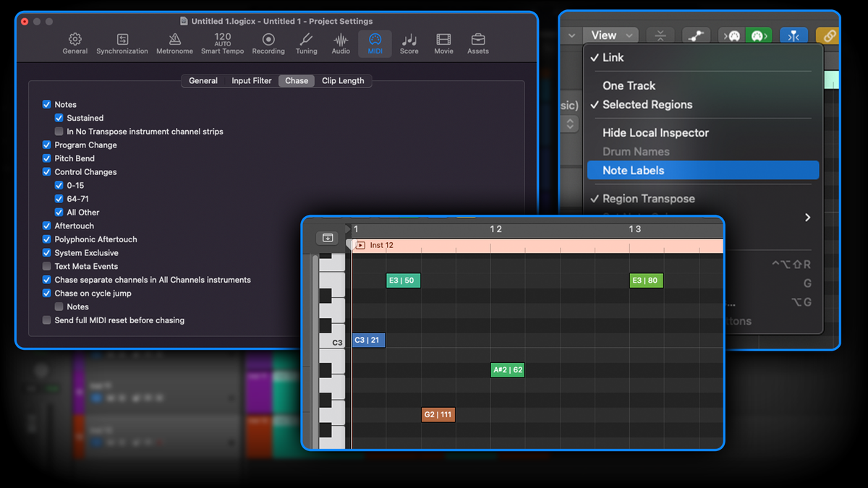Image resolution: width=868 pixels, height=488 pixels.
Task: Toggle the 0-15 checkbox
Action: click(x=59, y=186)
